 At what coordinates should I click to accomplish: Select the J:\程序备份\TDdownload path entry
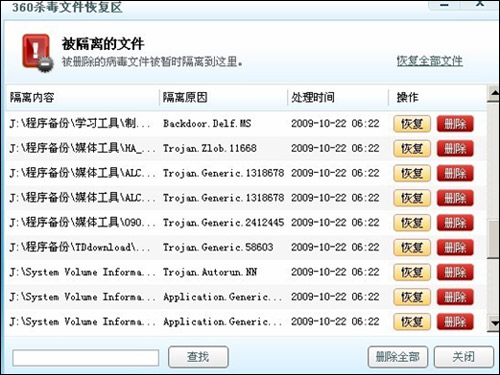(x=80, y=247)
